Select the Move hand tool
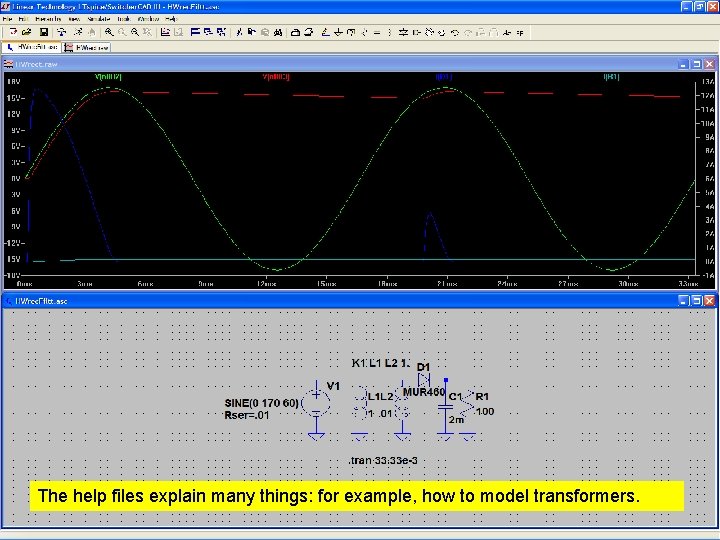 pos(429,32)
